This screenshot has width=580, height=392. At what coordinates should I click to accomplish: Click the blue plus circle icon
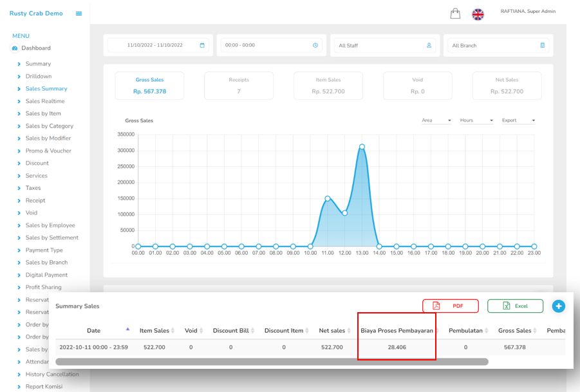558,306
